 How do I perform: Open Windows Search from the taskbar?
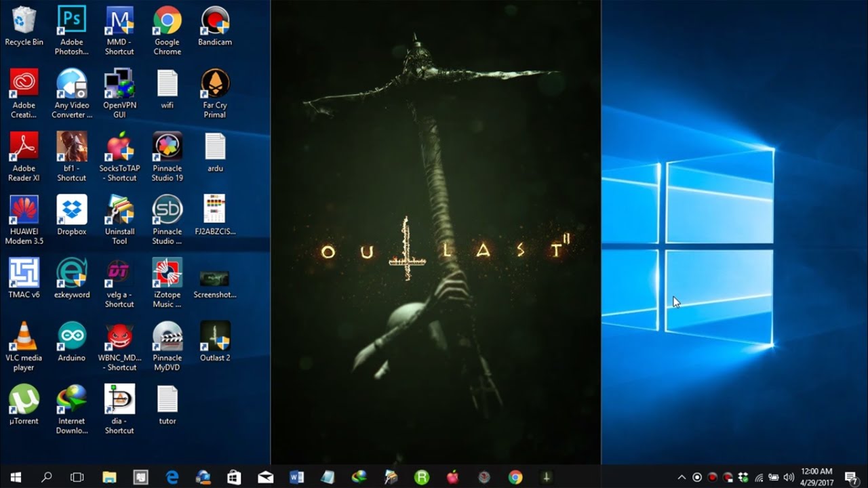(45, 477)
